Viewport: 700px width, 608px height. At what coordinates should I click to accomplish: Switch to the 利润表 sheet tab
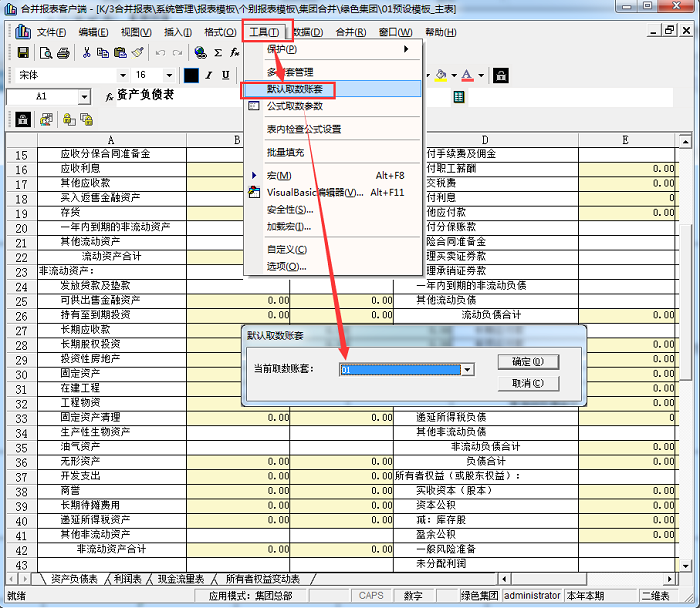coord(126,578)
